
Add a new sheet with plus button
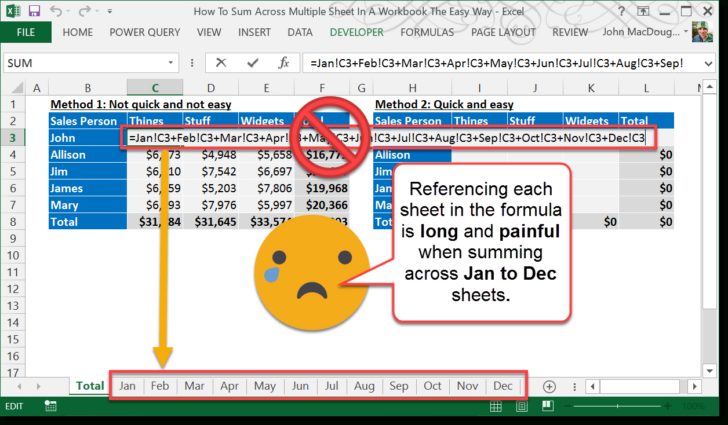click(x=549, y=386)
